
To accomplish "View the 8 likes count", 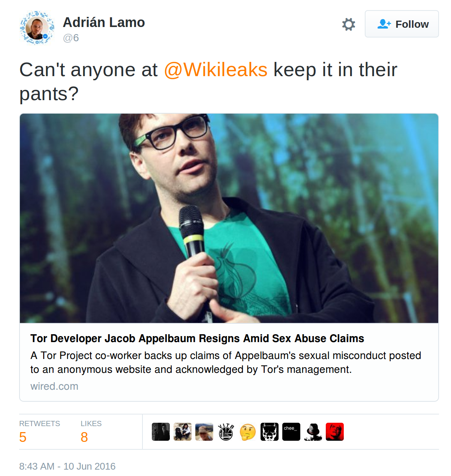I will pyautogui.click(x=84, y=437).
